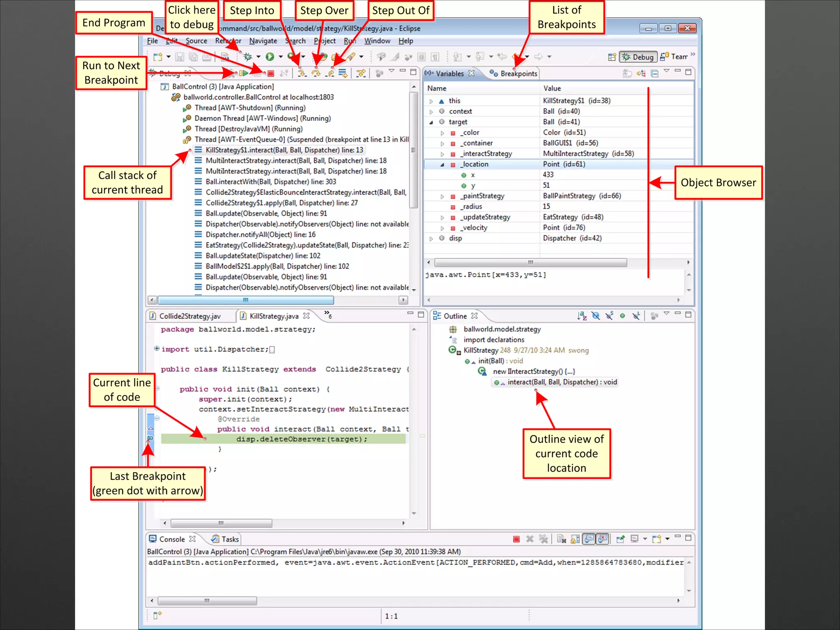Open the Navigate menu

[263, 41]
